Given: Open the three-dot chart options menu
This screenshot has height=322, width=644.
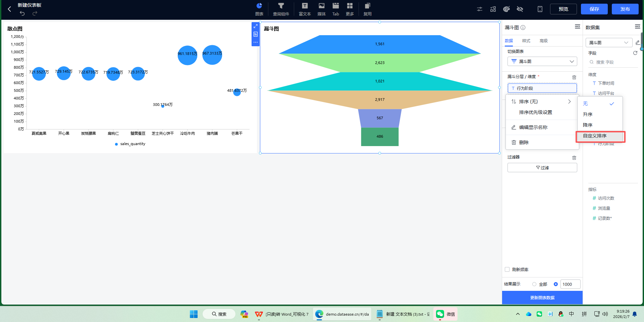Looking at the screenshot, I should click(x=256, y=42).
